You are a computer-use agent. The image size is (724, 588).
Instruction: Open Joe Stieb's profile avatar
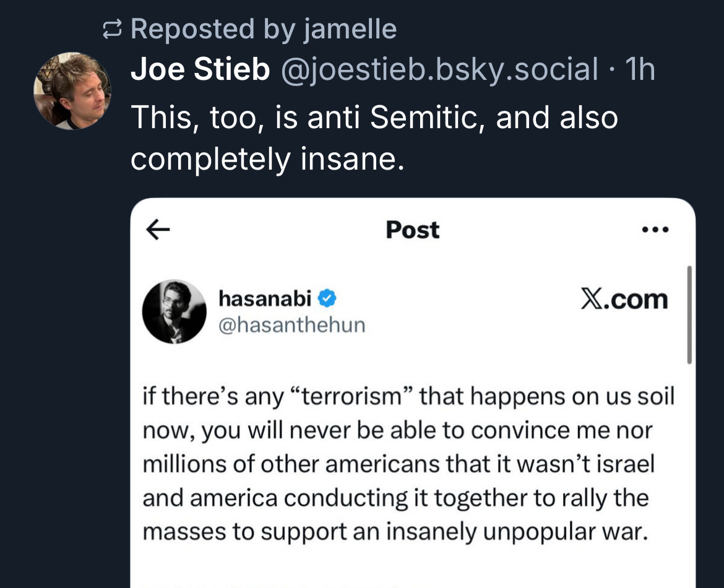72,91
